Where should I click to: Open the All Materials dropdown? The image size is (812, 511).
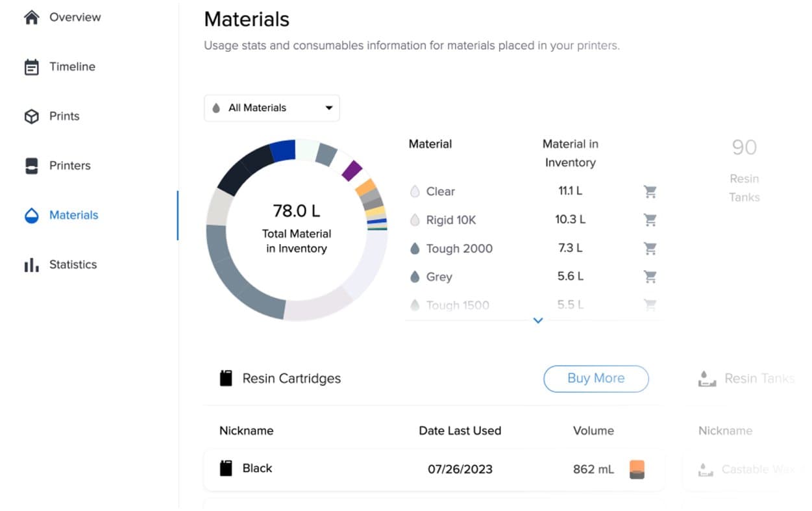click(271, 108)
